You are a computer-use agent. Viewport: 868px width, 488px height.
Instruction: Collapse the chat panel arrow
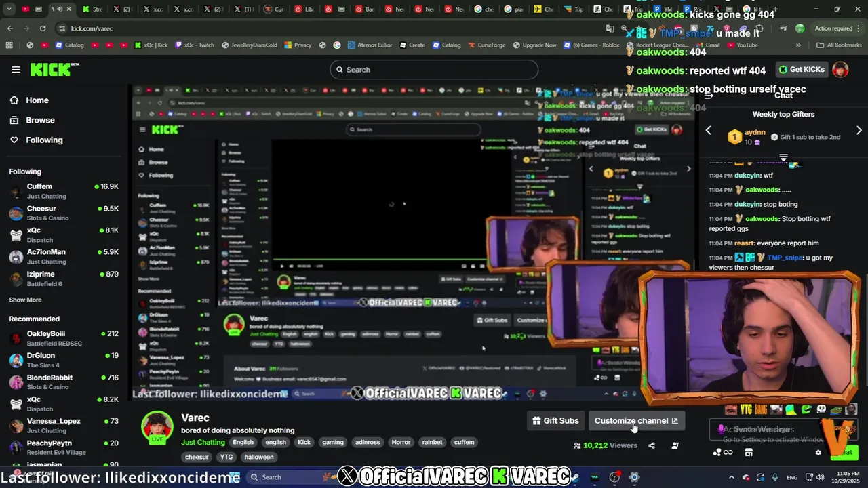(x=709, y=96)
